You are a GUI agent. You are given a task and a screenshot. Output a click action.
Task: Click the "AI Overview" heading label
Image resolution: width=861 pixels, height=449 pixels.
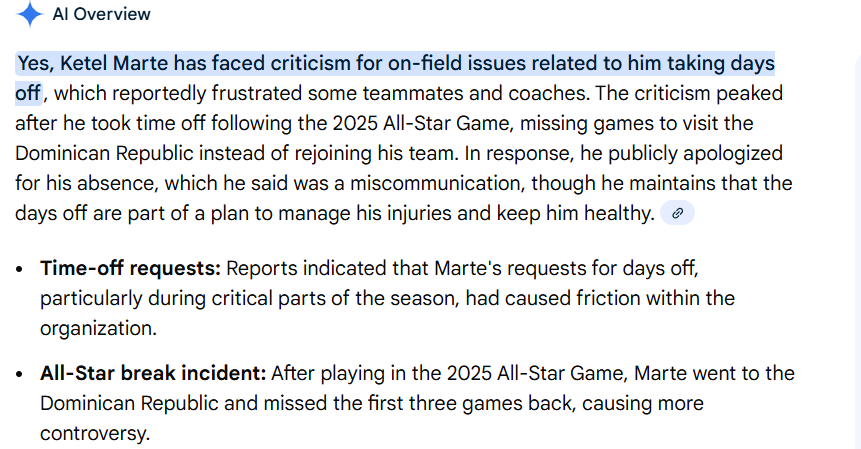click(x=101, y=14)
